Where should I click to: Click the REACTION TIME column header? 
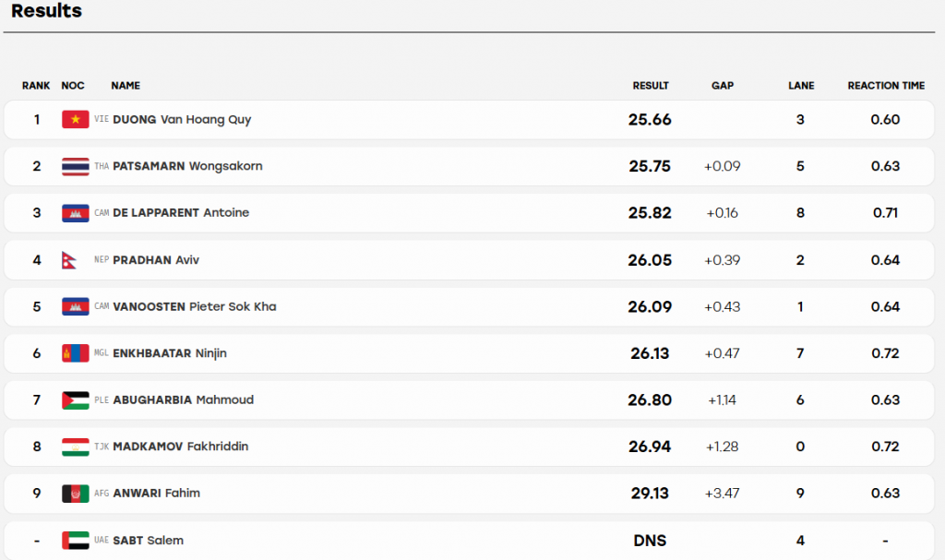click(886, 86)
